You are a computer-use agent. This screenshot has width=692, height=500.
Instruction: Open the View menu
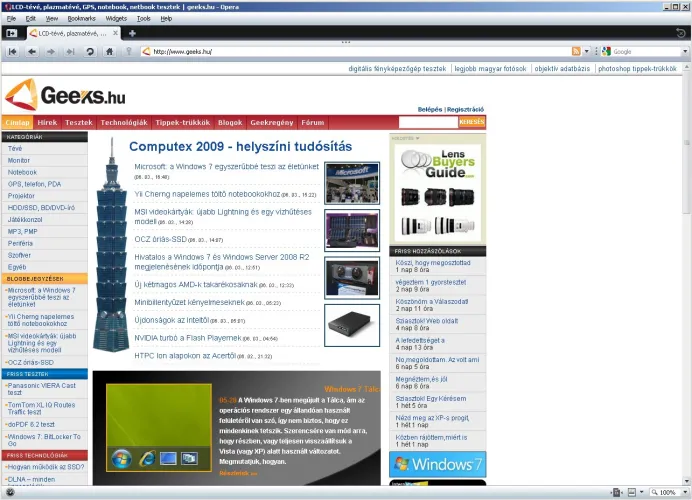click(x=52, y=19)
